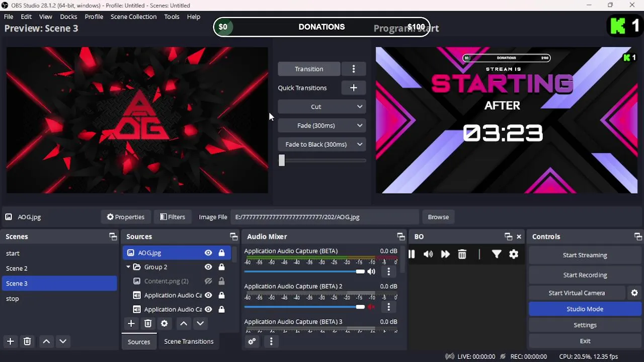The width and height of the screenshot is (644, 362).
Task: Move scene up with Scenes up arrow
Action: tap(46, 341)
